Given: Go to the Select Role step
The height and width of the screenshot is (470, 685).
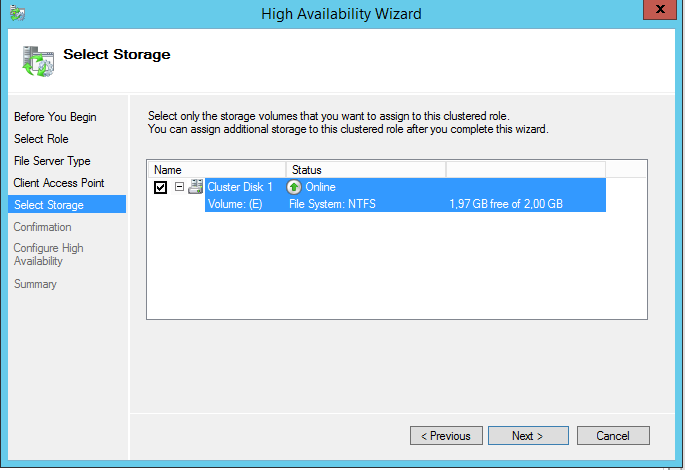Looking at the screenshot, I should coord(41,139).
